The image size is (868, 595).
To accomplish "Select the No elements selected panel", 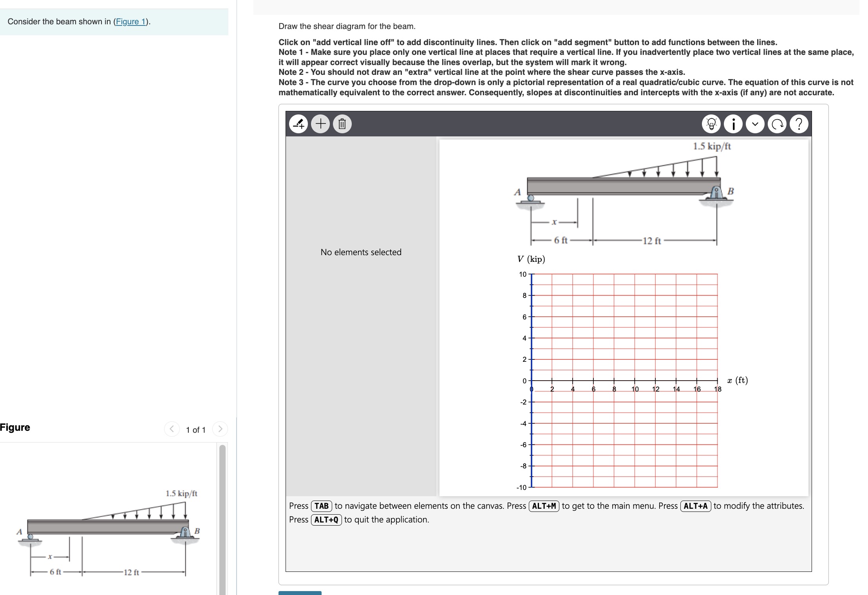I will tap(361, 252).
